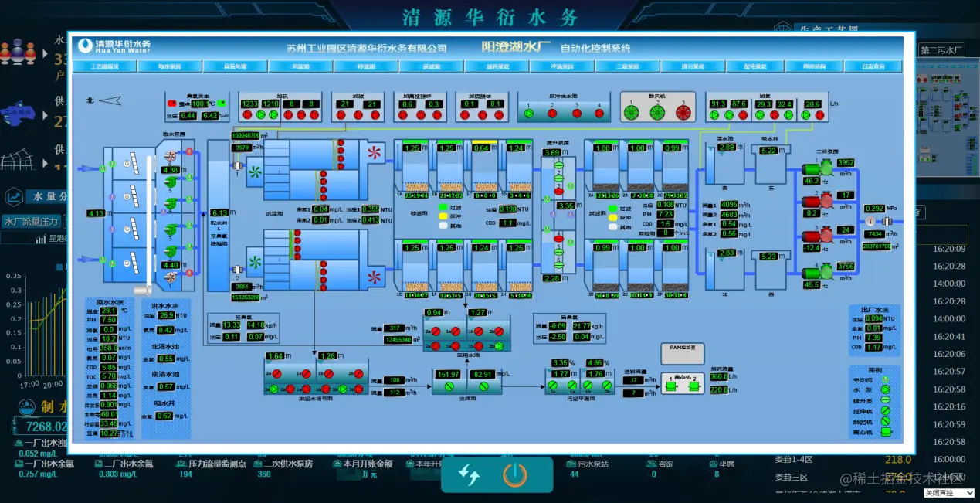
Task: Select 水厂流量压力 tab in background dashboard
Action: (32, 221)
